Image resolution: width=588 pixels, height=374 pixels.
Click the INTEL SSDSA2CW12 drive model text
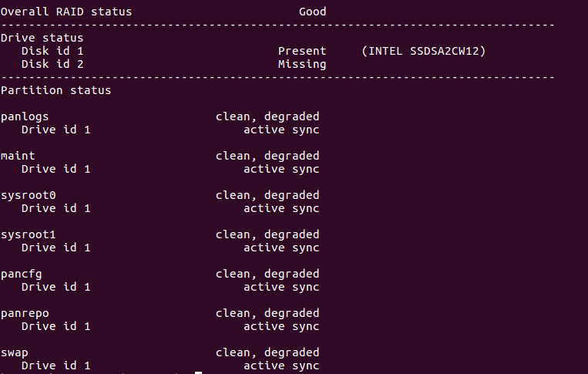point(423,51)
